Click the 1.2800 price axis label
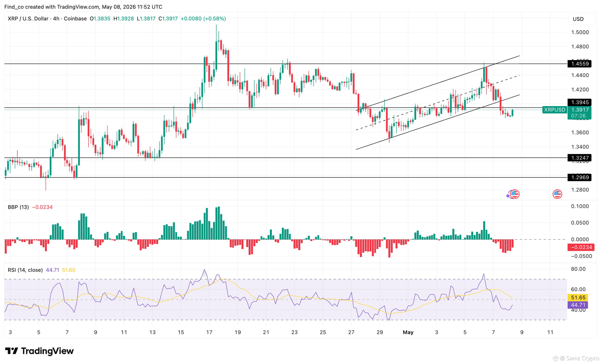Image resolution: width=601 pixels, height=364 pixels. coord(580,190)
